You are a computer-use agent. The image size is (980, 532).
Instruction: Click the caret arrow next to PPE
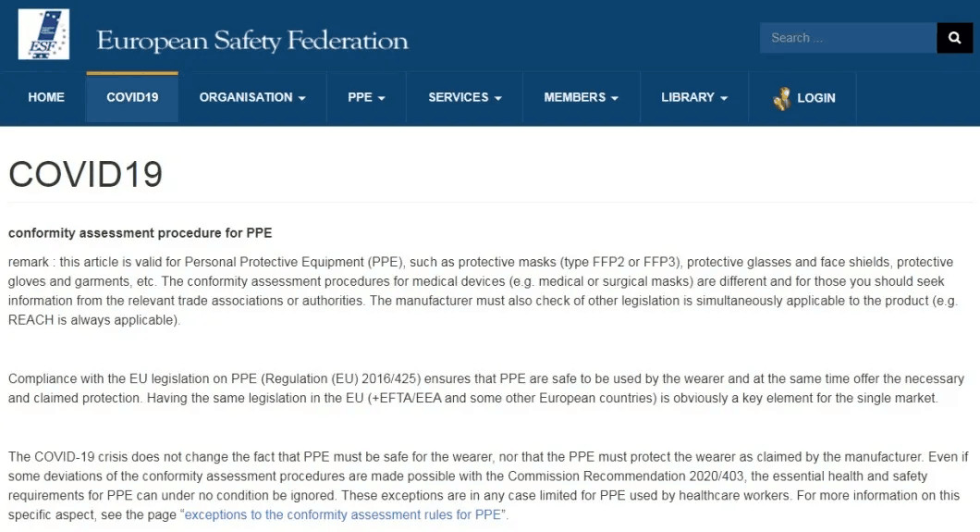point(381,98)
